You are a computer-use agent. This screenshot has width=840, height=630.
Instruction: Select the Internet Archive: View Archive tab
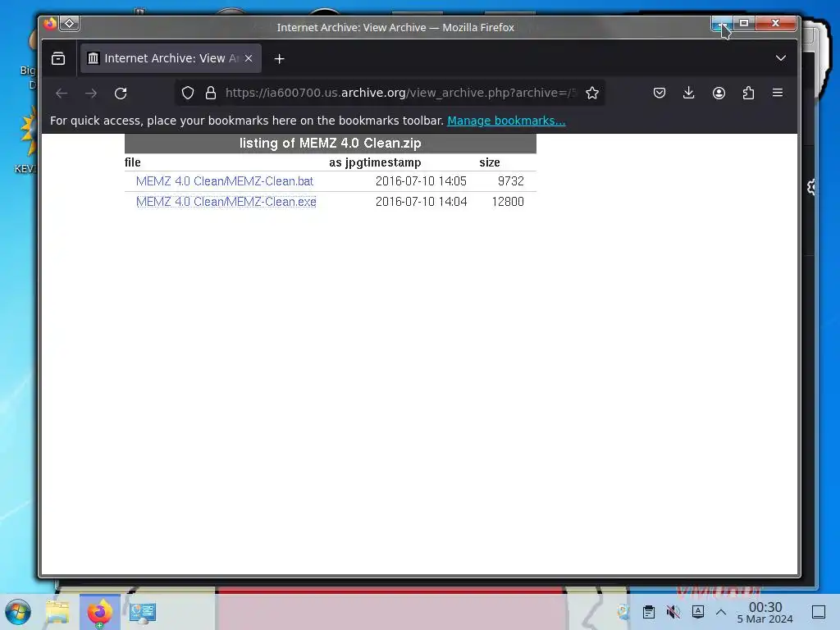(171, 58)
